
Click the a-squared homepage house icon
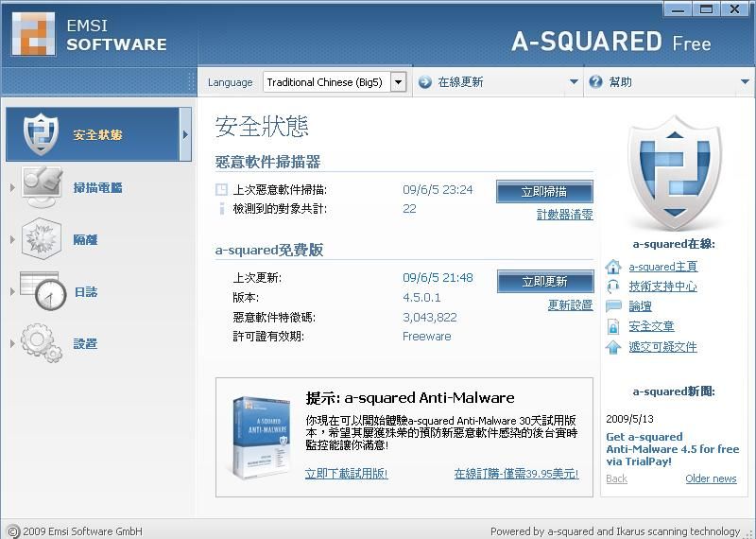coord(613,267)
